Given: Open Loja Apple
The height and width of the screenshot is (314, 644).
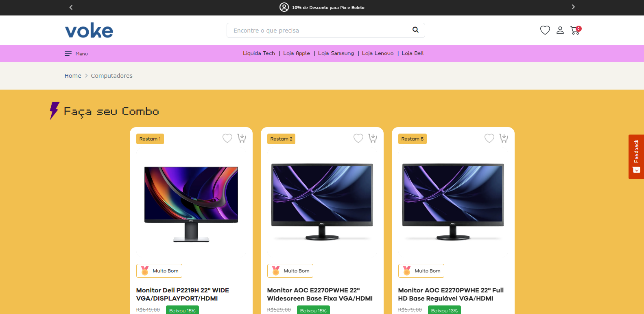Looking at the screenshot, I should click(x=297, y=53).
